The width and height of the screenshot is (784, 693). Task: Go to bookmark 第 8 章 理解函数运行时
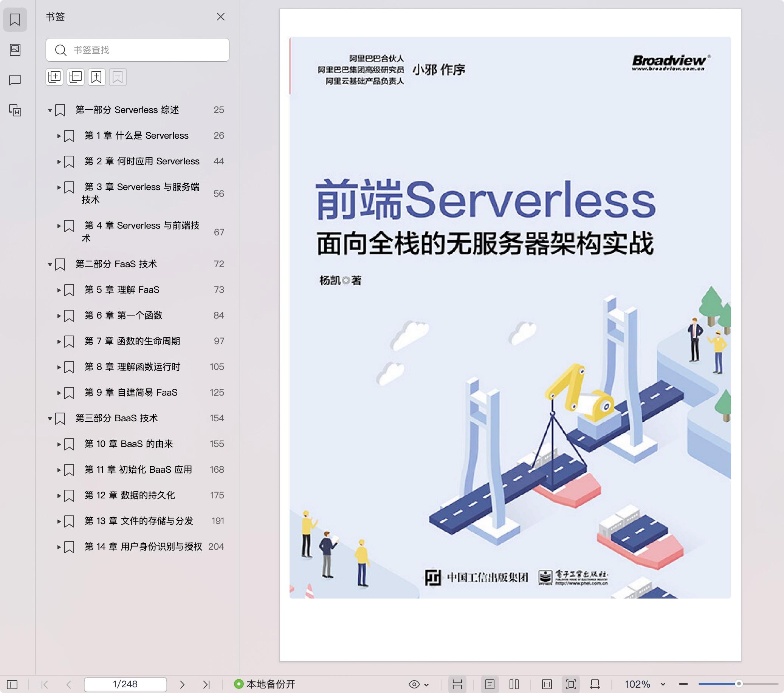click(132, 367)
